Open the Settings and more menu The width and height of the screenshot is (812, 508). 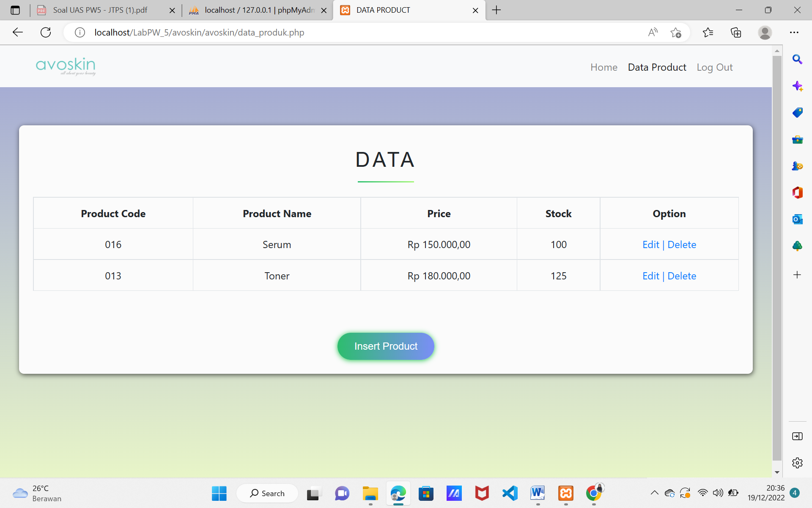tap(795, 32)
